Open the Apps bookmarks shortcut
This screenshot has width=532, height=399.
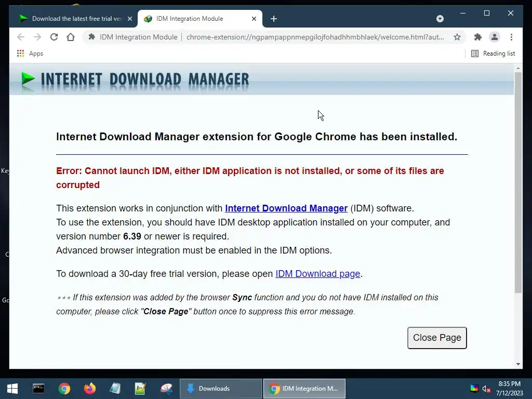(30, 54)
